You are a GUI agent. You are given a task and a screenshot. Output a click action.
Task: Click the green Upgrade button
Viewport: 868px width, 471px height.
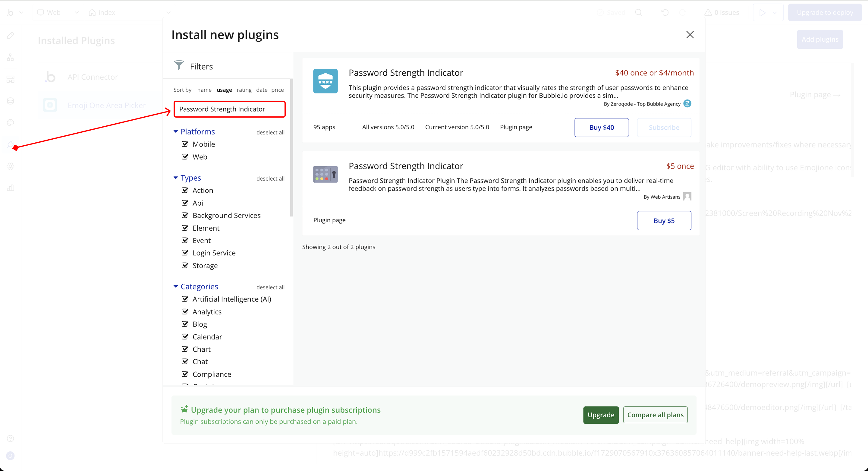click(x=601, y=415)
